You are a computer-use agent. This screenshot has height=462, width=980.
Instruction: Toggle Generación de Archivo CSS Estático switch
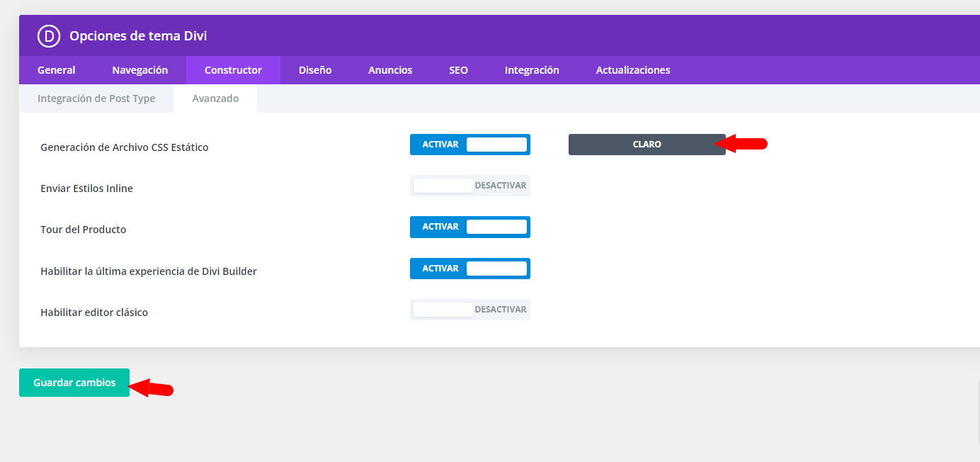tap(470, 145)
